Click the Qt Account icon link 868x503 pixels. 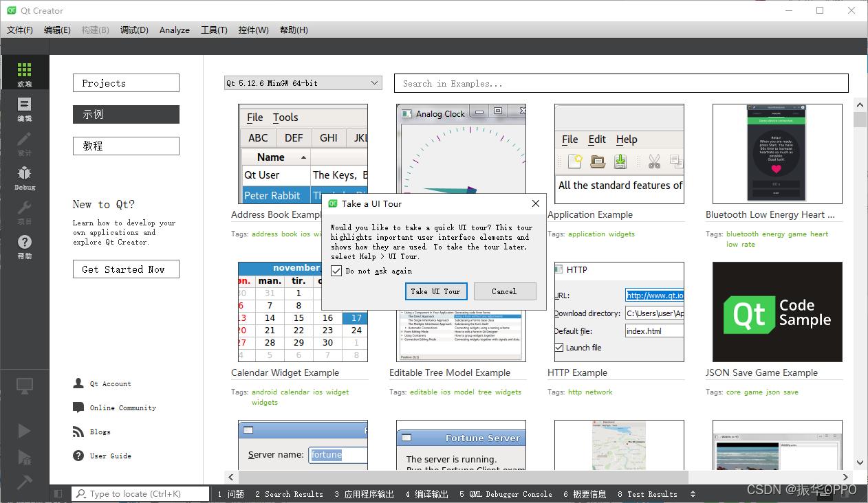pyautogui.click(x=78, y=384)
